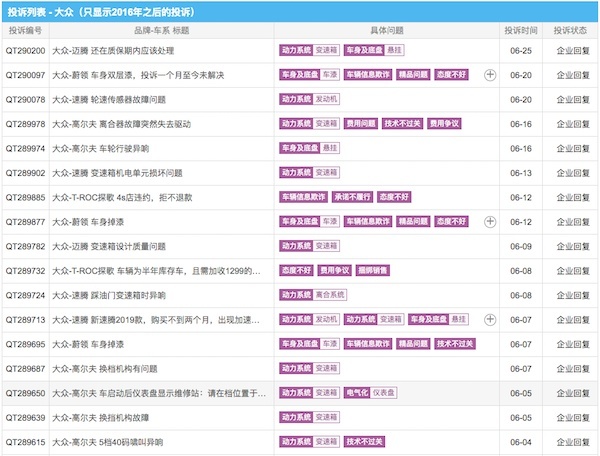
Task: Open complaint number QT289978
Action: click(25, 124)
